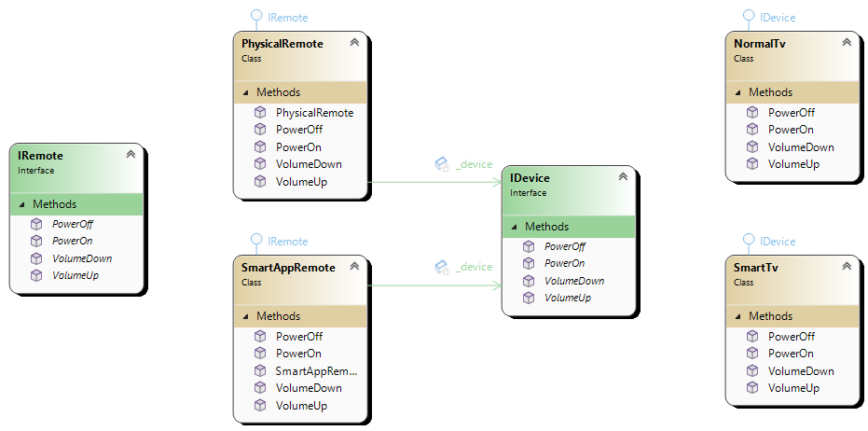868x431 pixels.
Task: Click the VolumeUp method icon in IDevice
Action: point(529,298)
